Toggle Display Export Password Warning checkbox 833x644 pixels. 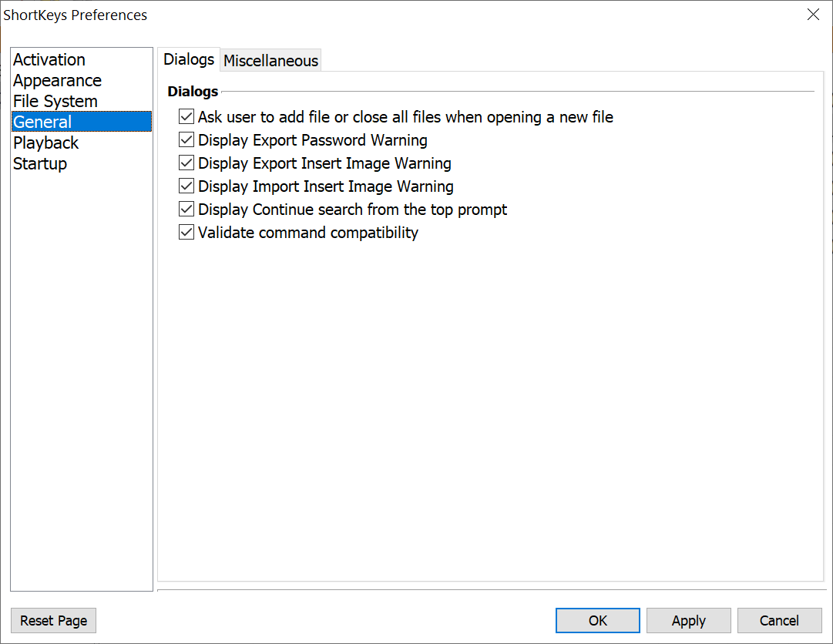pyautogui.click(x=186, y=140)
